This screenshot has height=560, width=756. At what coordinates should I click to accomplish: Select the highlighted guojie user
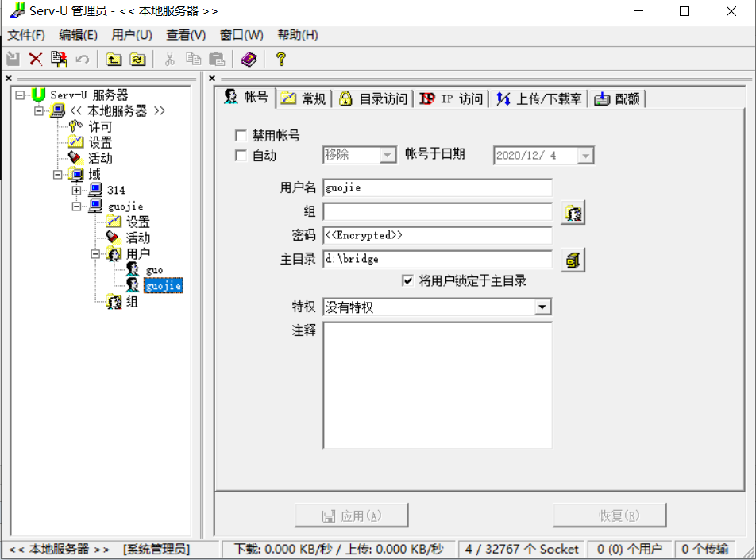tap(164, 285)
